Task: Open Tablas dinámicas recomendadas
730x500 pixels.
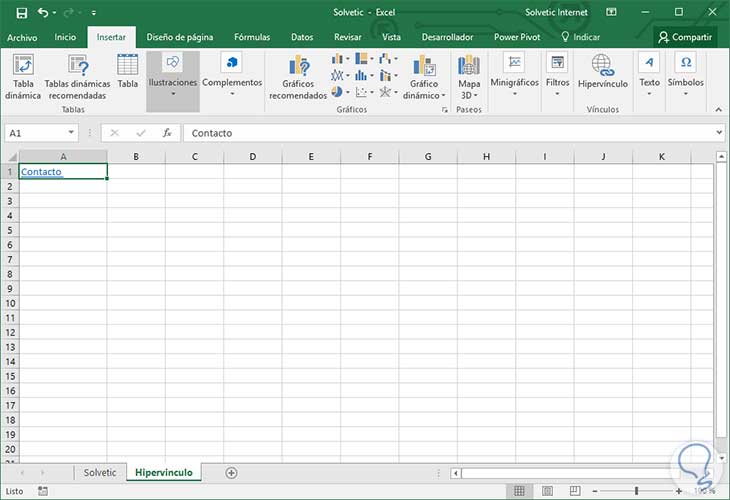Action: coord(77,77)
